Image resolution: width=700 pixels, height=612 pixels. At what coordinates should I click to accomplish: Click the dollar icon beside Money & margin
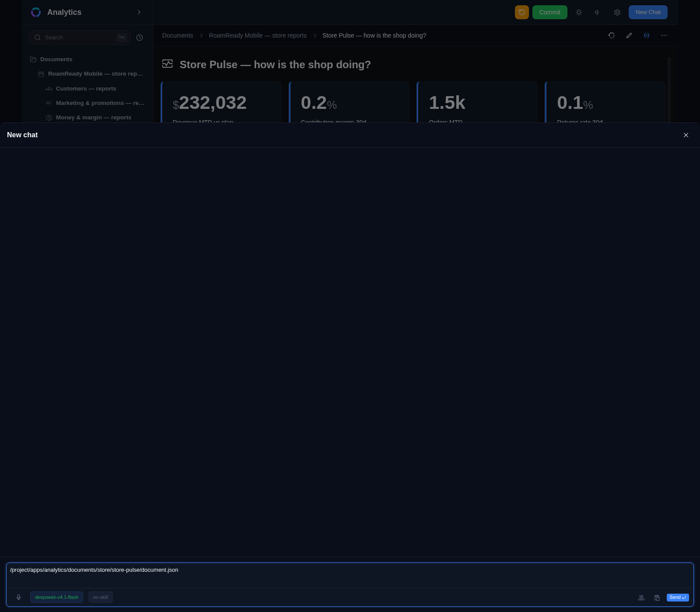click(49, 118)
